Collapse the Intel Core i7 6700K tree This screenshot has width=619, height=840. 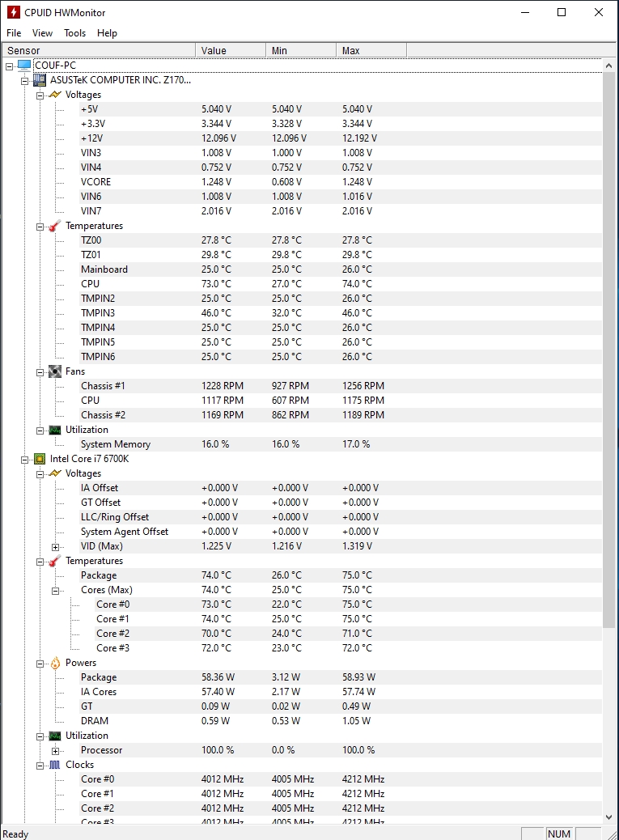pyautogui.click(x=25, y=459)
